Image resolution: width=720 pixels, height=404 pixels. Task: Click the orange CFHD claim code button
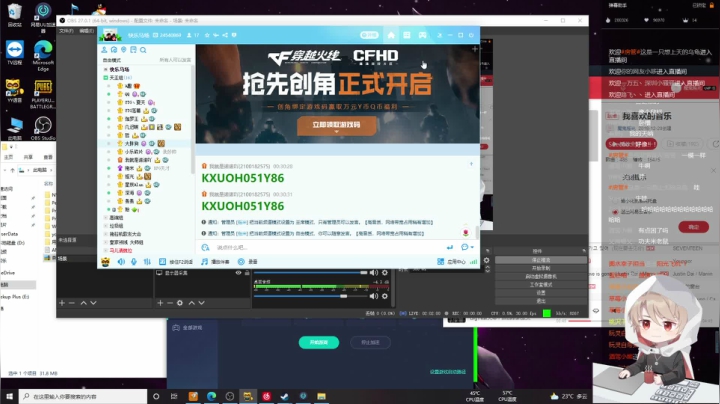[337, 125]
